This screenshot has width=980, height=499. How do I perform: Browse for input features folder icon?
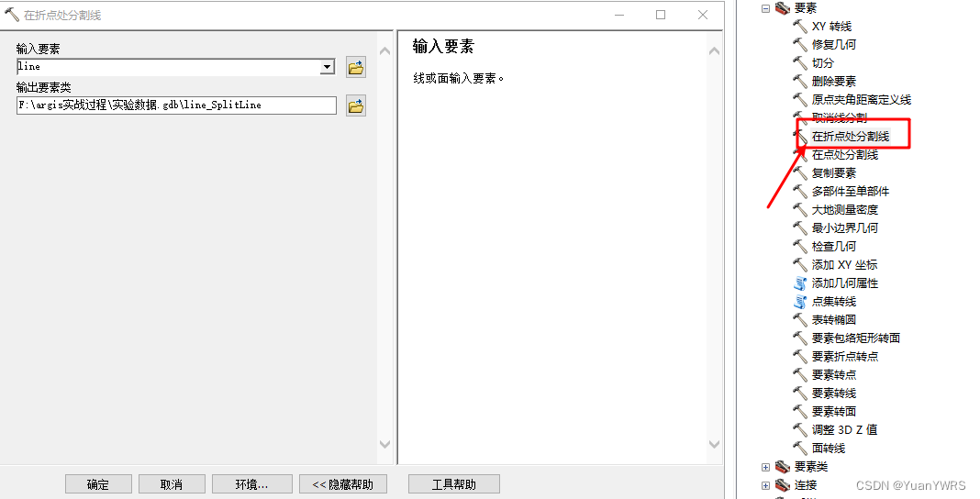coord(356,68)
